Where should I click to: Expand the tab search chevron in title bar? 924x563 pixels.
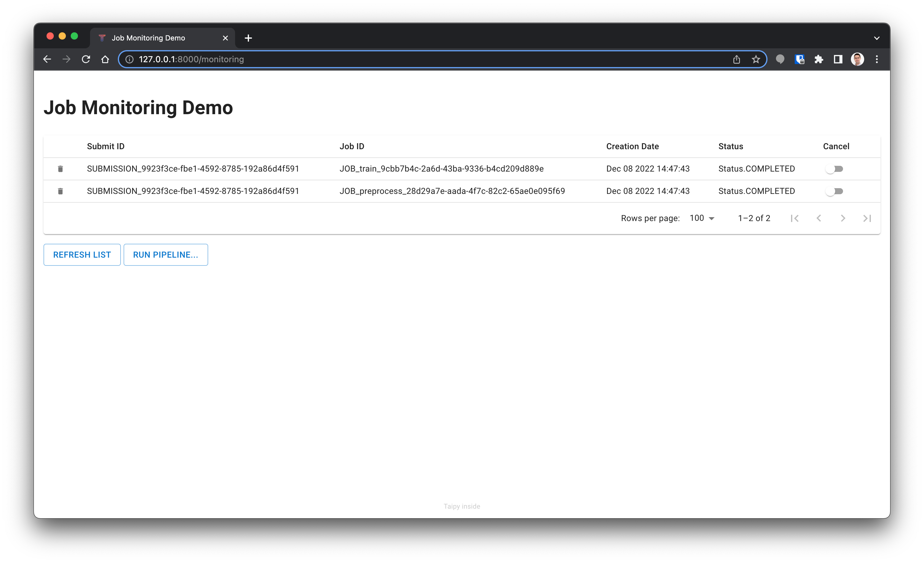[876, 38]
